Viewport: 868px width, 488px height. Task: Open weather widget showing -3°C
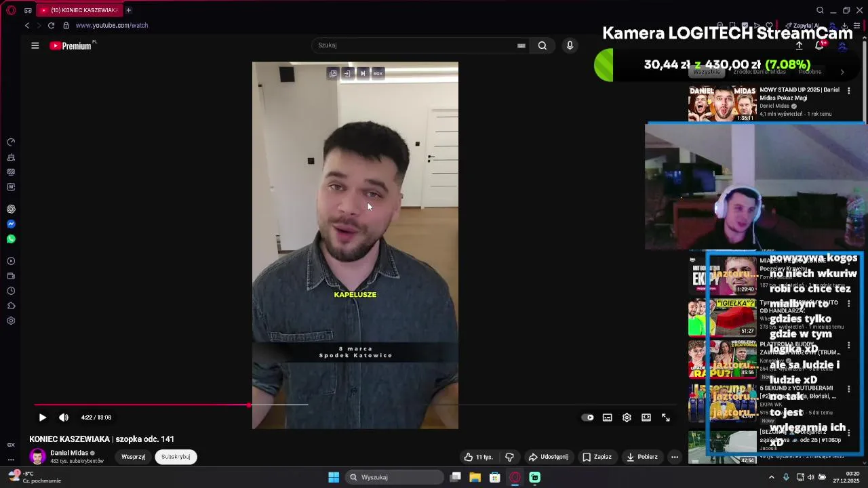pos(34,477)
